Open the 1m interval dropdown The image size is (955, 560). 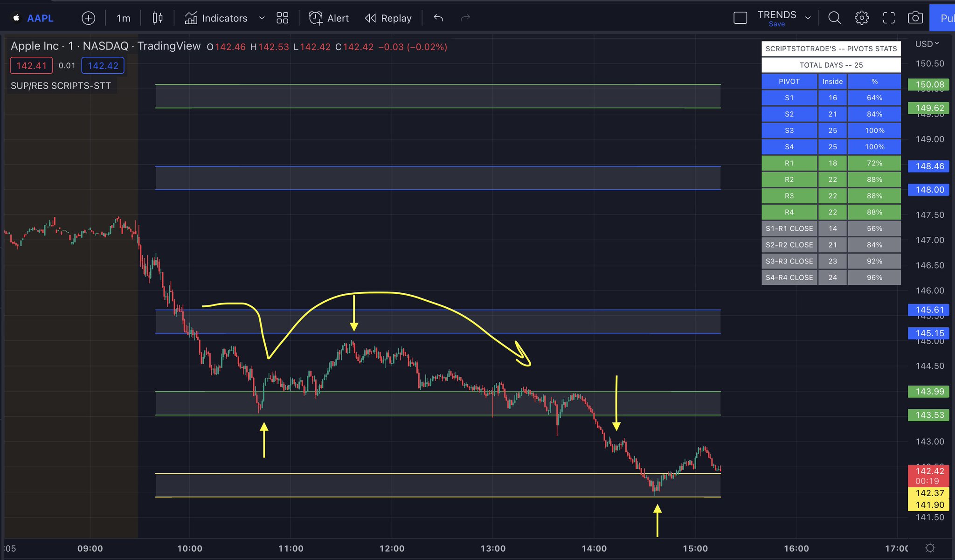coord(123,18)
